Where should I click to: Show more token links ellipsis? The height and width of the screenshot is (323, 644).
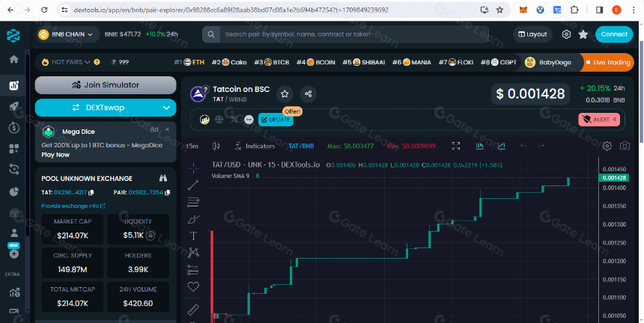249,120
